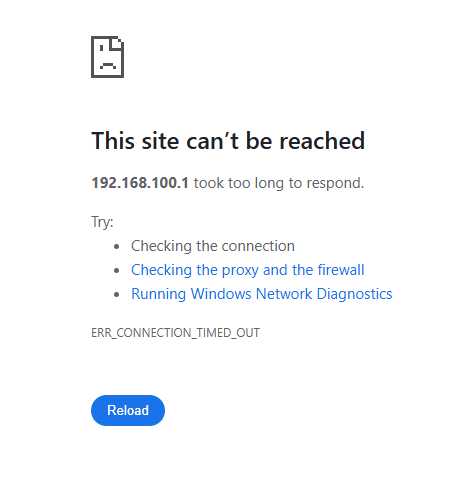Open the 'Checking the proxy and the firewall' link
The width and height of the screenshot is (468, 484).
[x=248, y=270]
